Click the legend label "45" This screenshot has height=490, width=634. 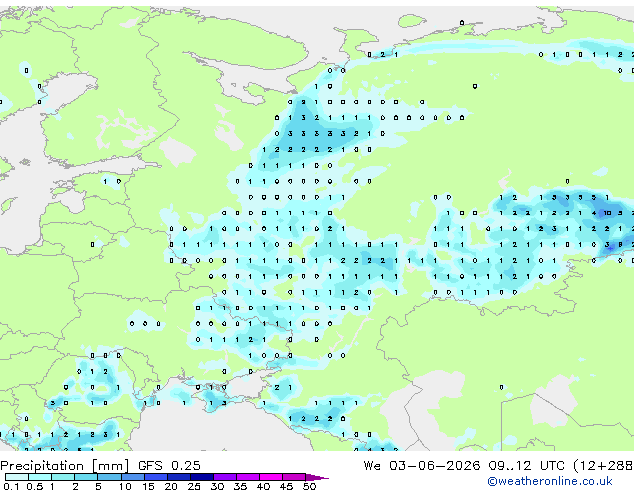286,486
